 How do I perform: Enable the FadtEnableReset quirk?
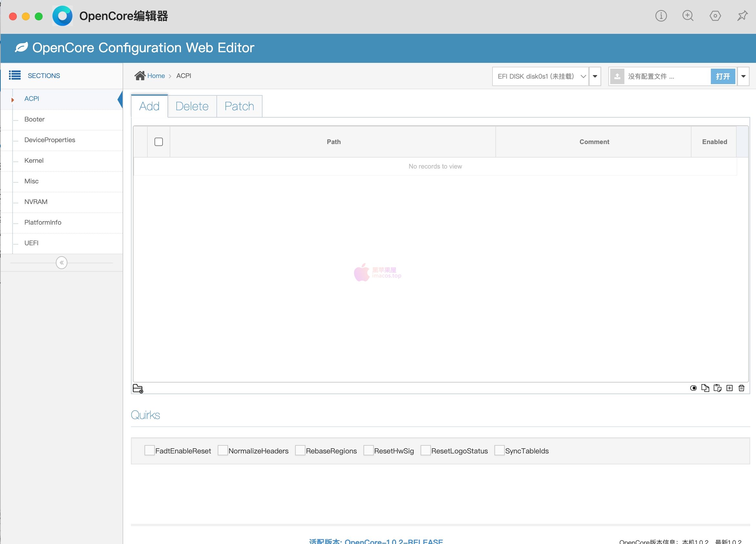[x=149, y=450]
